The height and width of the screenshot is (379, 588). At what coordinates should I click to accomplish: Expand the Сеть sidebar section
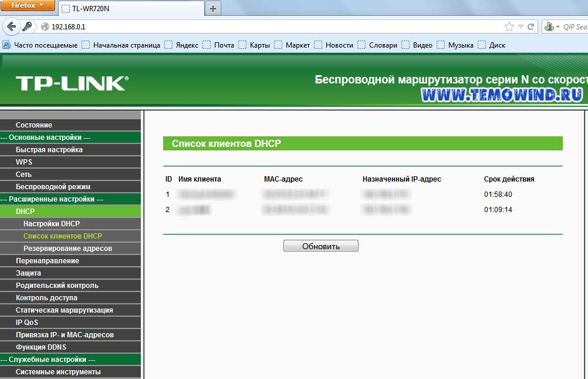(70, 175)
